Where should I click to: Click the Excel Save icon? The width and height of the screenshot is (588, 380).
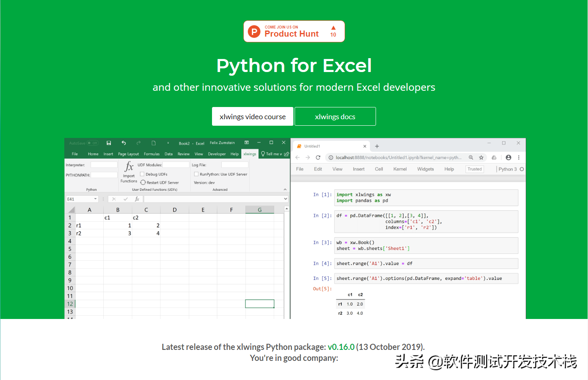[x=109, y=143]
